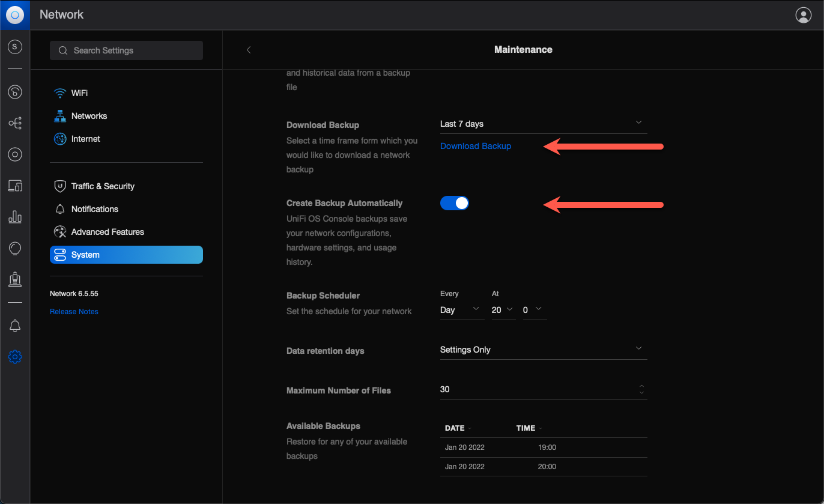This screenshot has width=824, height=504.
Task: Open the minute dropdown showing 0
Action: [534, 310]
